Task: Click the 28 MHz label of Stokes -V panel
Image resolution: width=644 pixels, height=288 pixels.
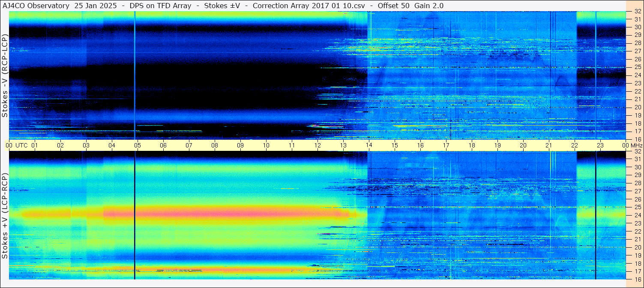Action: [637, 43]
